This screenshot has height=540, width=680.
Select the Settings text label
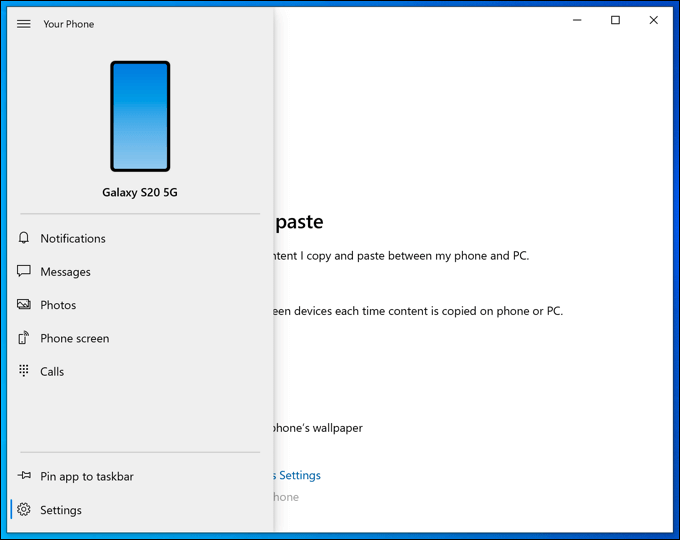tap(61, 510)
